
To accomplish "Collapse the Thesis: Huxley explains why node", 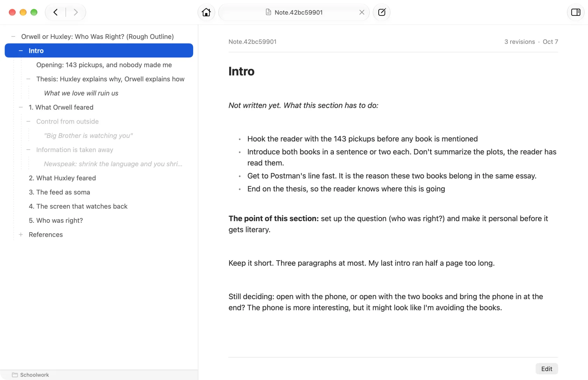I will 28,79.
